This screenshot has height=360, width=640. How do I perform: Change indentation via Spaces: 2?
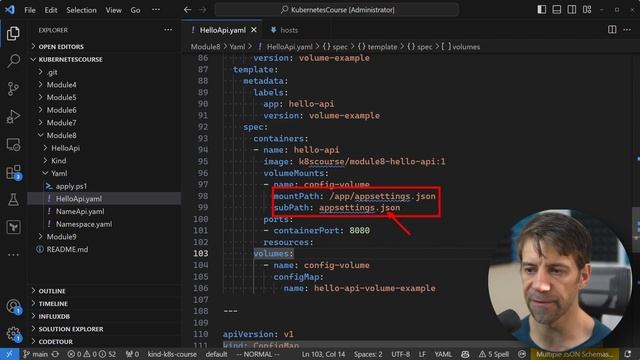point(368,354)
